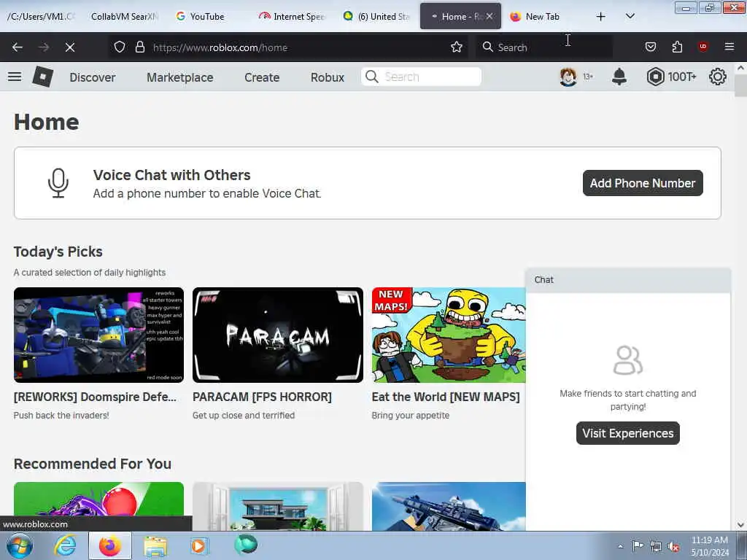Open the notifications bell
747x560 pixels.
coord(619,77)
